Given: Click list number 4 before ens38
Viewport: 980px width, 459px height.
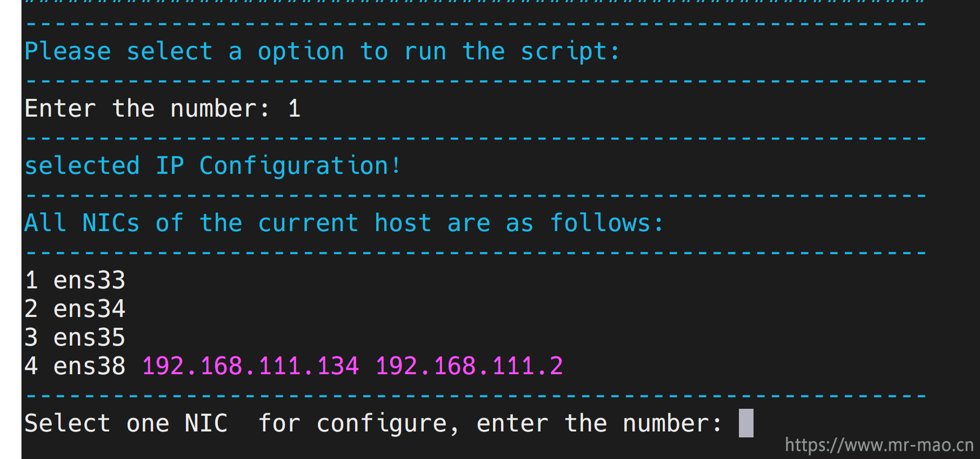Looking at the screenshot, I should tap(31, 366).
